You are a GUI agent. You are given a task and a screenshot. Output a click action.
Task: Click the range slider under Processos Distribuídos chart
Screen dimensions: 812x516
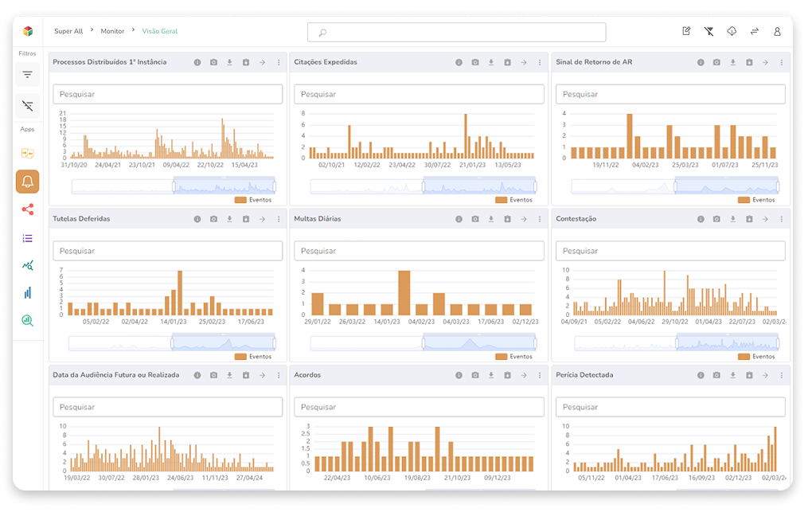[174, 186]
